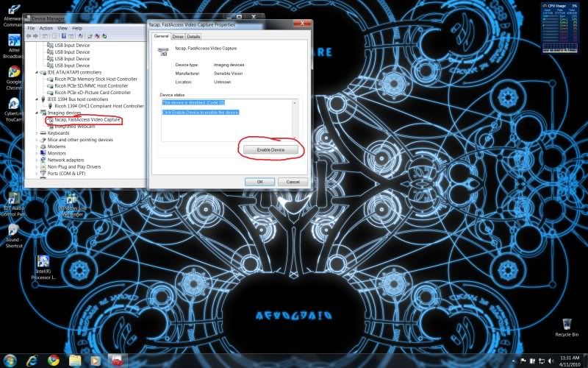Click Cancel in the Properties dialog

coord(293,182)
